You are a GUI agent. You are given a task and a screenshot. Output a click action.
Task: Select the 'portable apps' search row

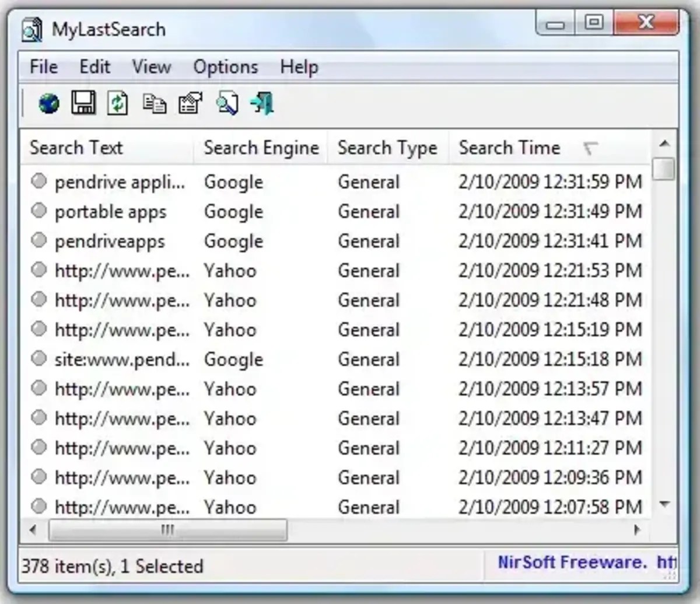click(x=336, y=211)
